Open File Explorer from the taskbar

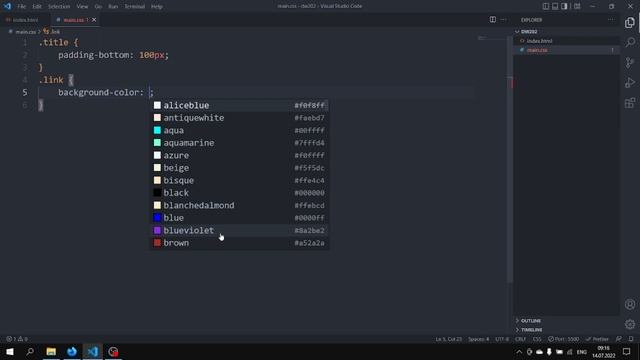tap(51, 351)
